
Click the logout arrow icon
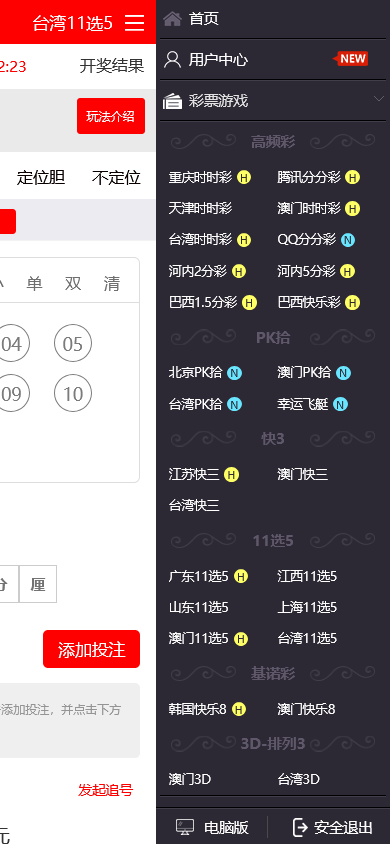pos(300,827)
